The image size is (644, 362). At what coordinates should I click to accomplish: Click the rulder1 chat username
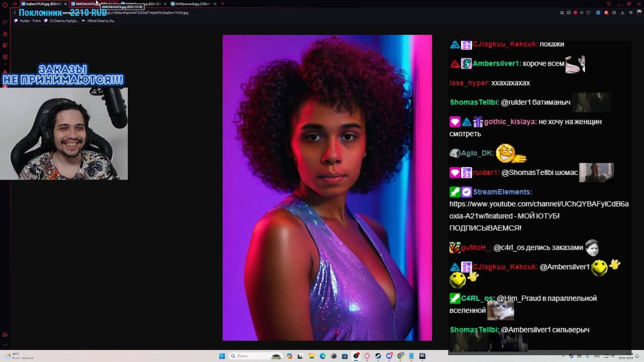point(486,172)
